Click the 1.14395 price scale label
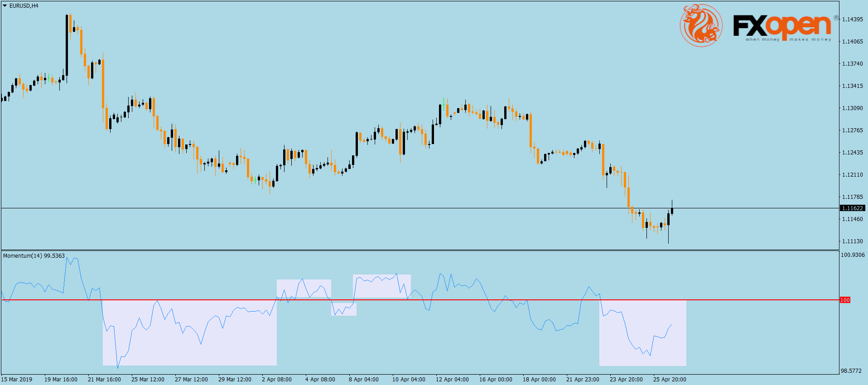 [x=852, y=19]
